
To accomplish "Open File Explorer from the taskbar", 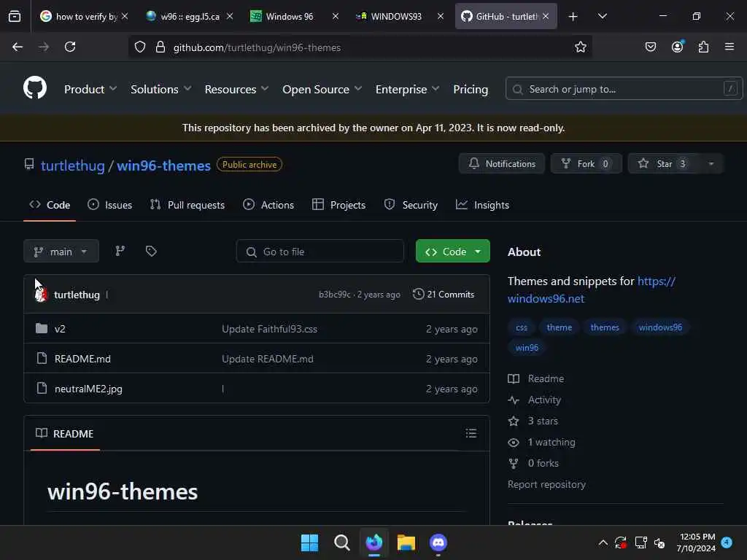I will (x=406, y=542).
